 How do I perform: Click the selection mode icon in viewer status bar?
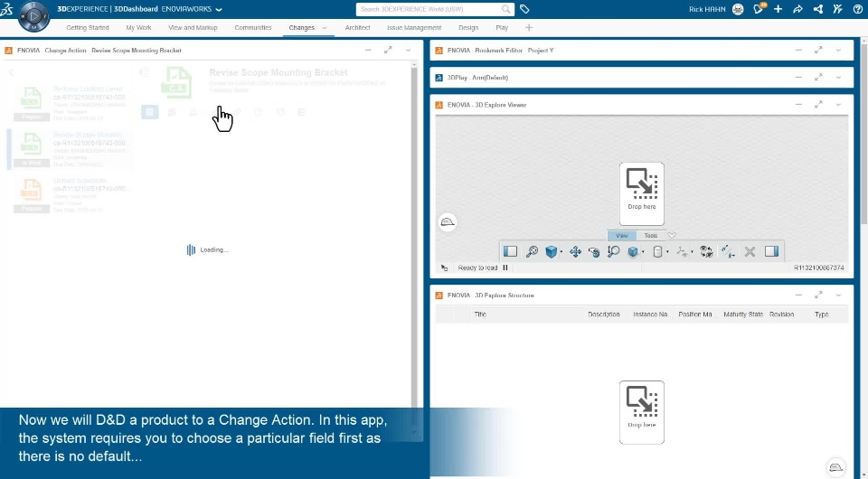[x=444, y=268]
